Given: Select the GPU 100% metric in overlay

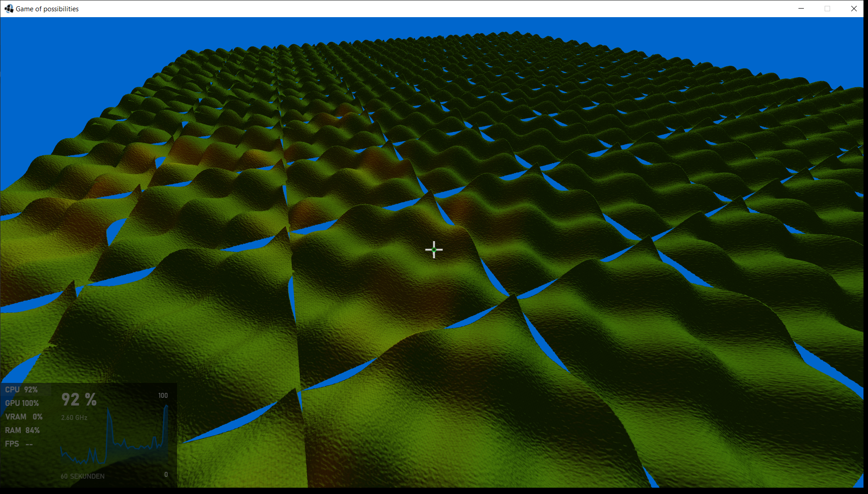Looking at the screenshot, I should click(22, 403).
